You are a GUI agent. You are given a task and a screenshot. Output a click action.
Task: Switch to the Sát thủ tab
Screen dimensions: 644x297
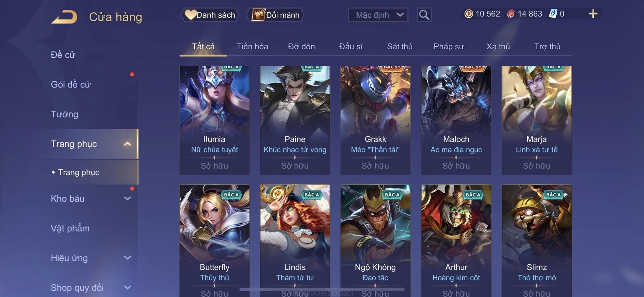tap(400, 46)
